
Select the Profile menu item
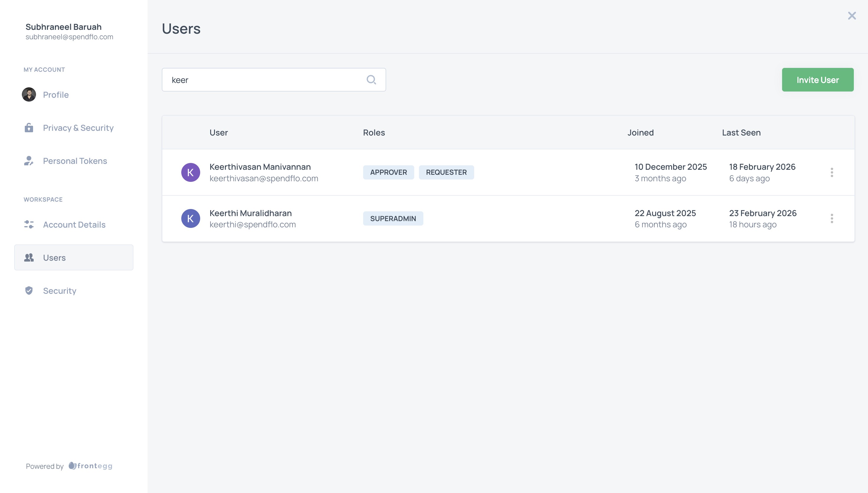pos(56,94)
